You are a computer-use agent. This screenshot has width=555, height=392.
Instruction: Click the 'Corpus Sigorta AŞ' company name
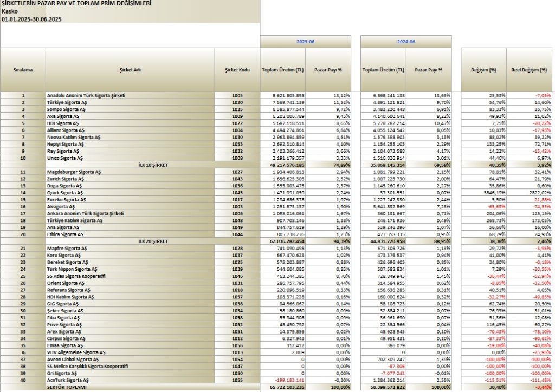point(66,338)
